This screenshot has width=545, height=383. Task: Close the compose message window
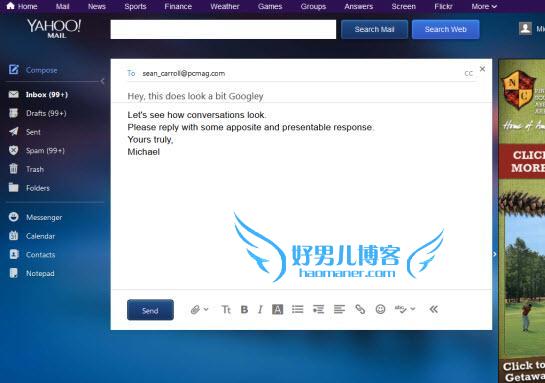pyautogui.click(x=482, y=69)
